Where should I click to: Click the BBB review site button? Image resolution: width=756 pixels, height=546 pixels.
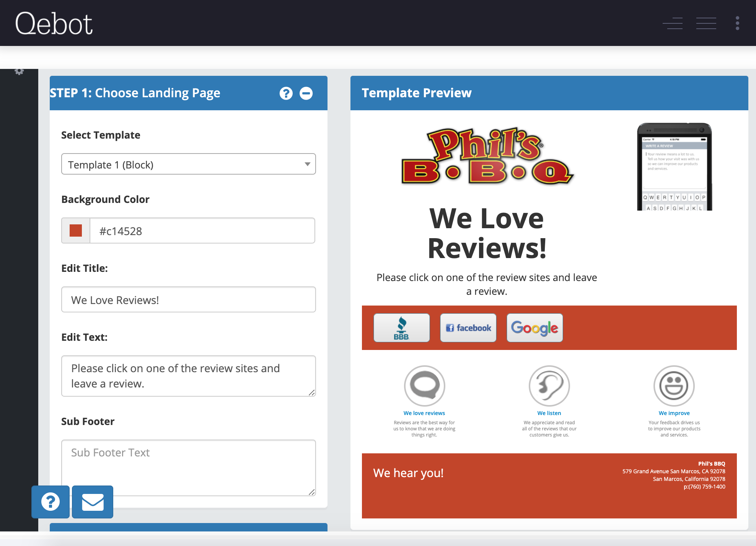(x=402, y=328)
